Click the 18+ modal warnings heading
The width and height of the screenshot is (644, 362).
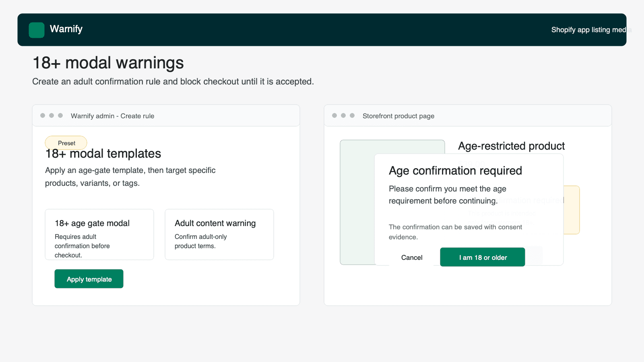[108, 63]
